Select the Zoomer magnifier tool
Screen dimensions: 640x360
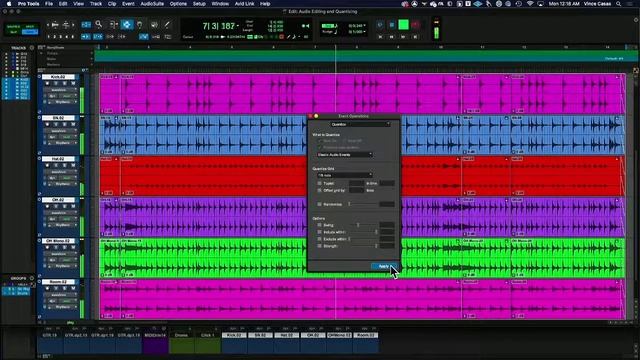coord(99,25)
